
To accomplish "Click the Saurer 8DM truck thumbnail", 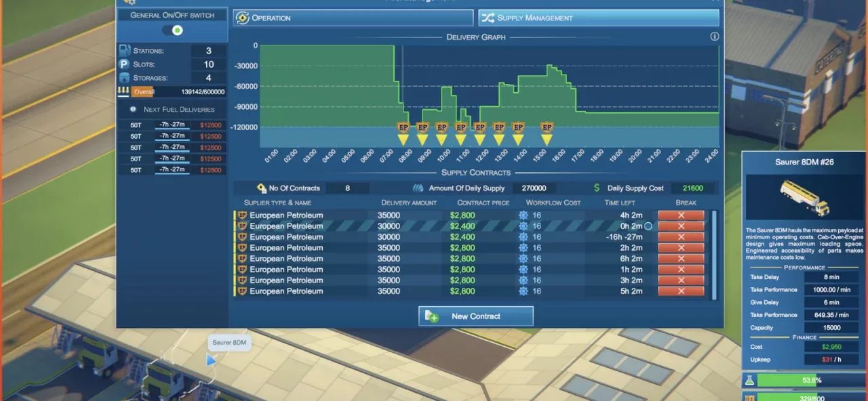I will [804, 198].
